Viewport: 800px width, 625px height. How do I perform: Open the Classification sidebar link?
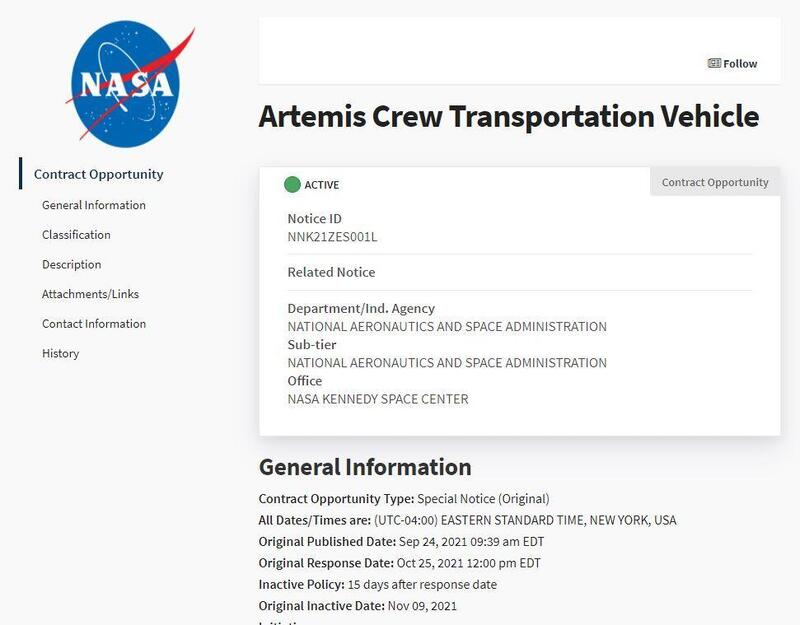(x=76, y=235)
